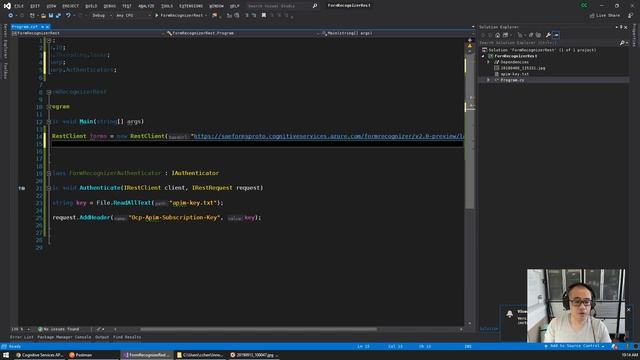Expand the Program.cs node
The height and width of the screenshot is (360, 640).
pyautogui.click(x=488, y=80)
